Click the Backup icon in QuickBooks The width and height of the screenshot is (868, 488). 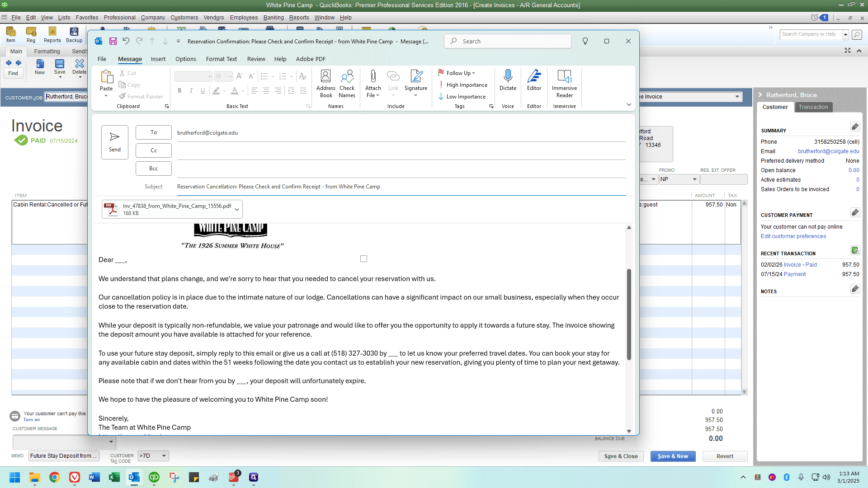coord(74,34)
